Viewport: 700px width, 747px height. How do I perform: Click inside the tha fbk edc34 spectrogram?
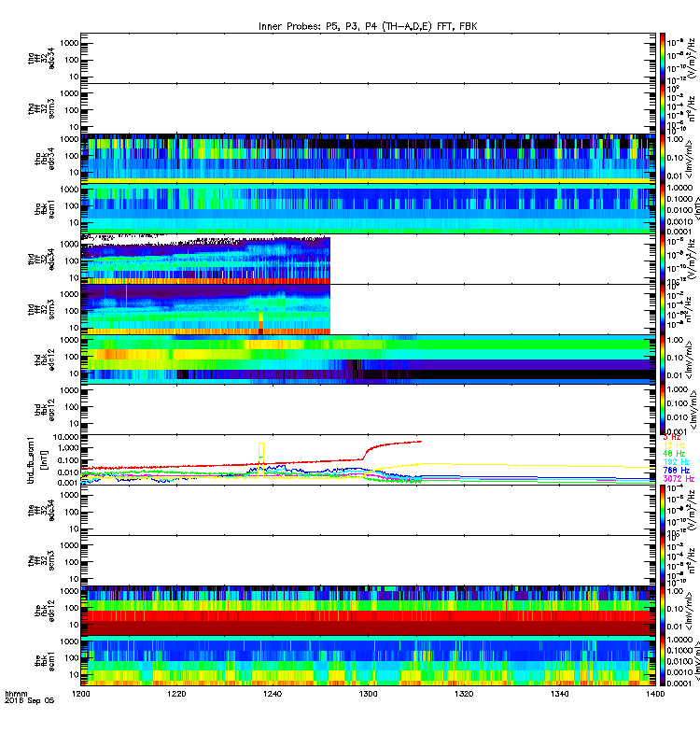368,159
